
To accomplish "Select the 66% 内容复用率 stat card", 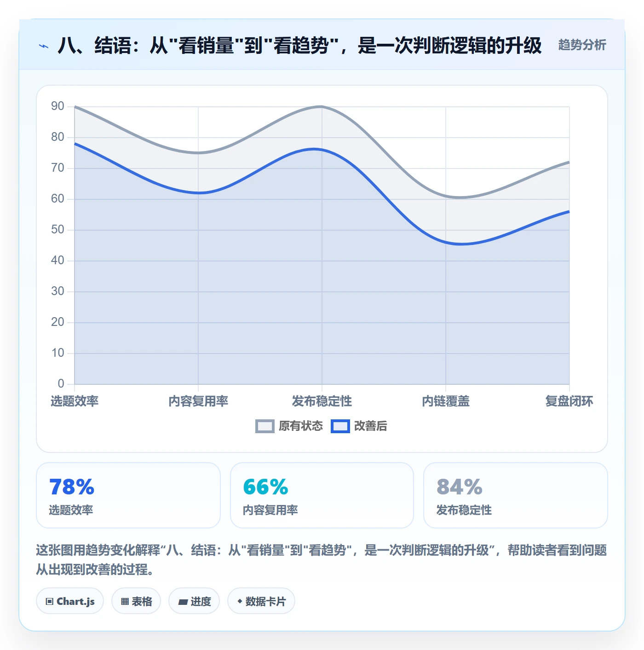I will coord(322,495).
